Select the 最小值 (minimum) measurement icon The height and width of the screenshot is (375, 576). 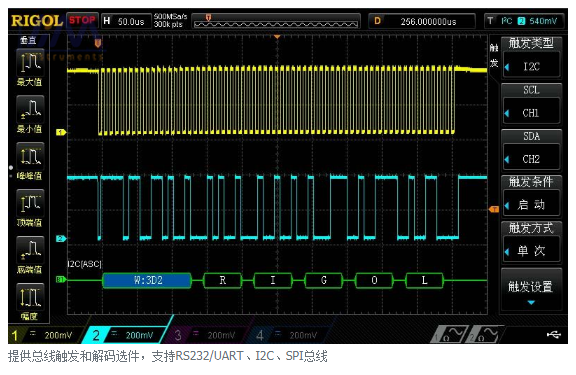click(30, 108)
